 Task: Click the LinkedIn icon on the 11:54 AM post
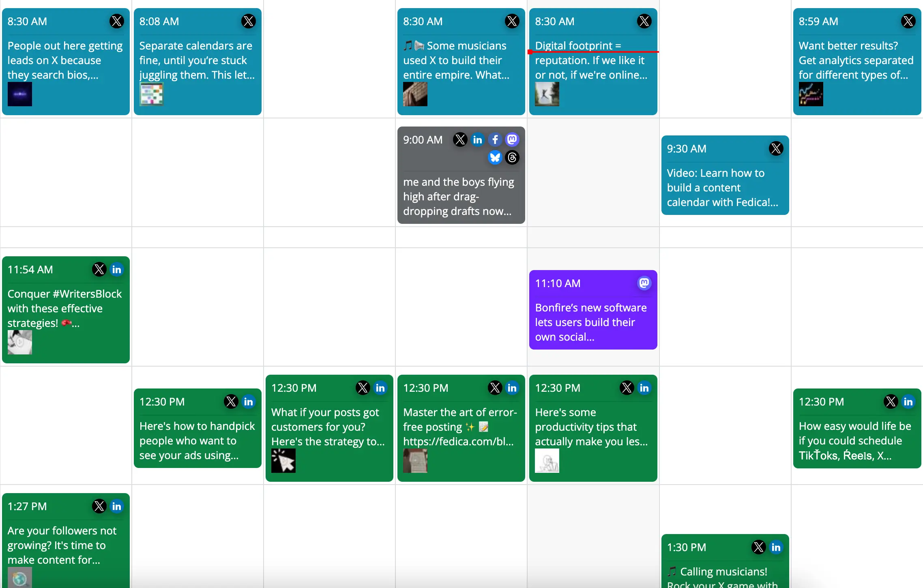click(x=117, y=270)
